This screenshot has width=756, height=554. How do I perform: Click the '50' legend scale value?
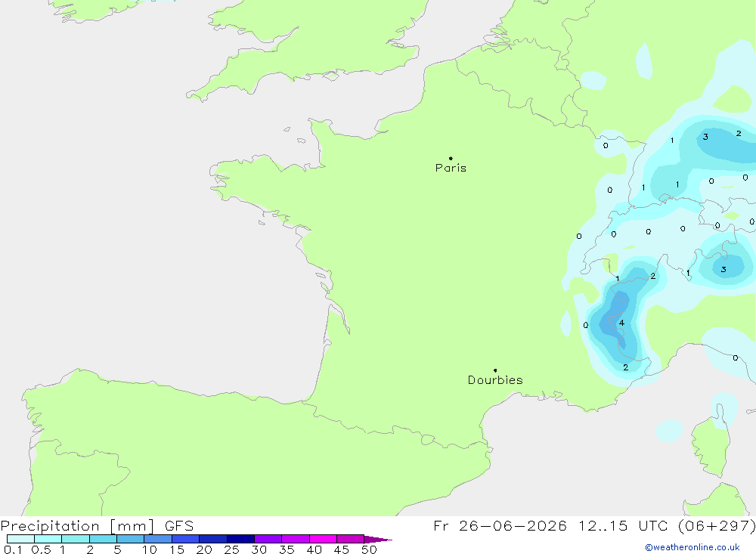[x=370, y=549]
